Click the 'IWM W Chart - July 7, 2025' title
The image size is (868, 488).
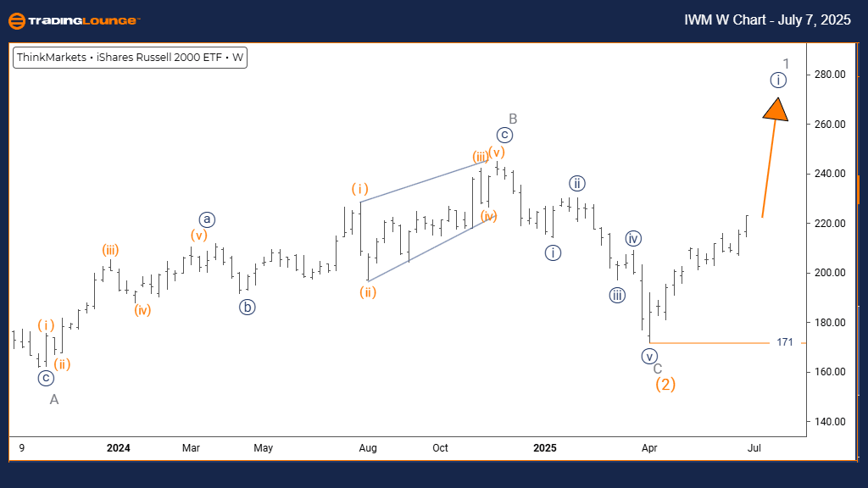click(766, 20)
